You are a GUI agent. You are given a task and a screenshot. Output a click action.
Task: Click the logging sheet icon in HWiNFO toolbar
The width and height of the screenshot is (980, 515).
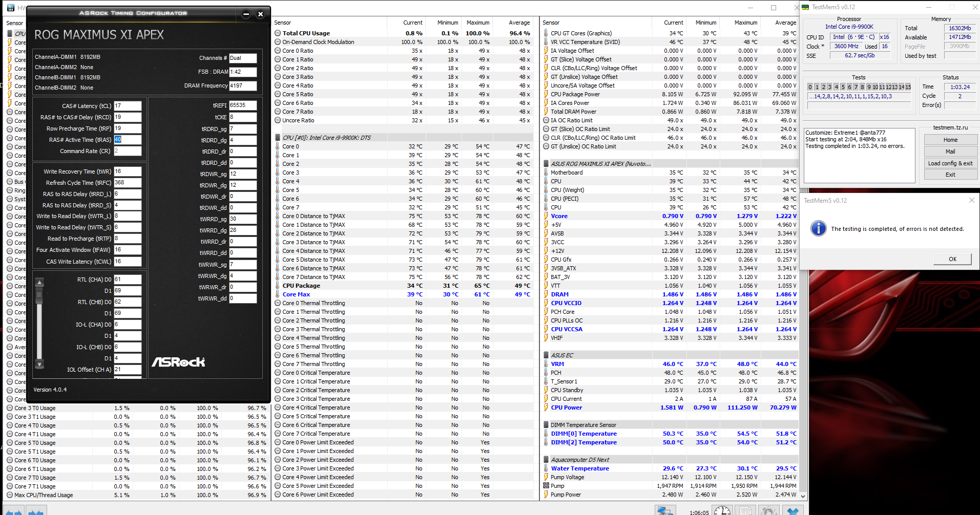745,510
